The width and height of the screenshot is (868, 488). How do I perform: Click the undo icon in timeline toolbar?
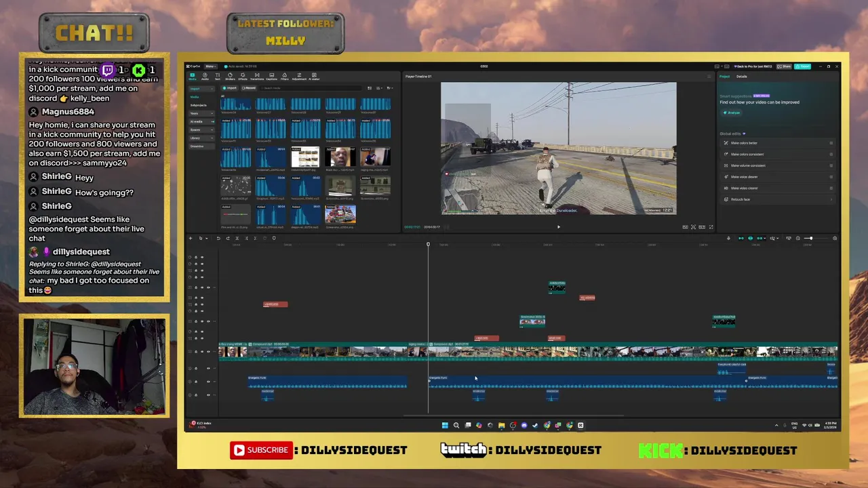[218, 238]
